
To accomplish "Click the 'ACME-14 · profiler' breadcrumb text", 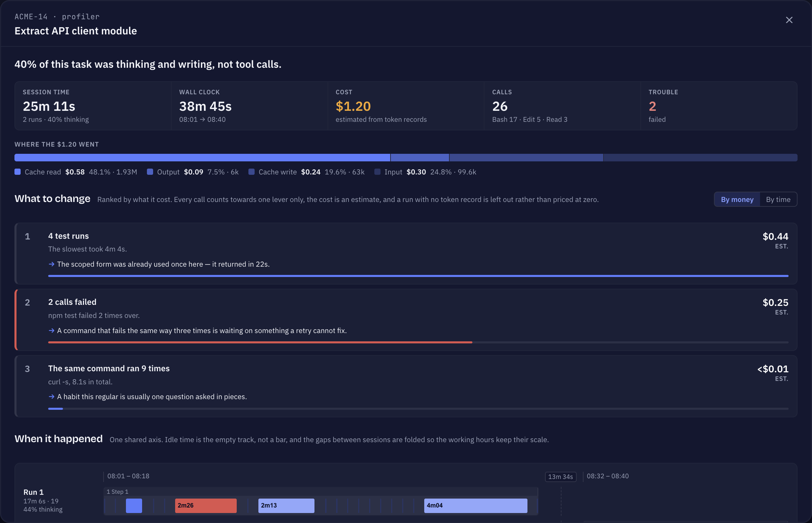I will pos(57,17).
